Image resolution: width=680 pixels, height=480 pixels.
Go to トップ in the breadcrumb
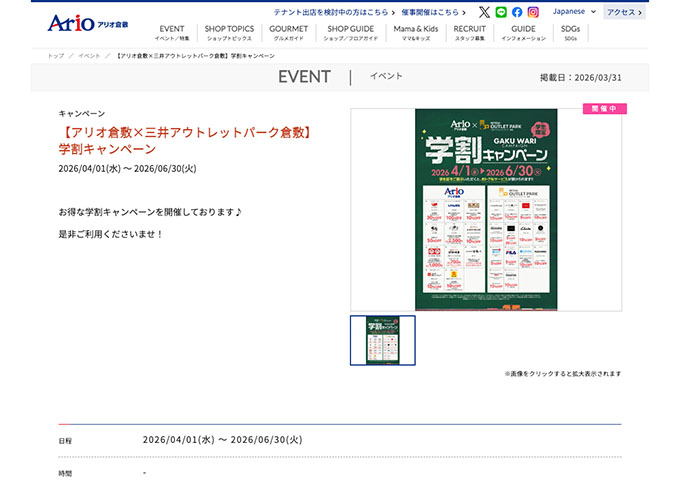pos(55,55)
